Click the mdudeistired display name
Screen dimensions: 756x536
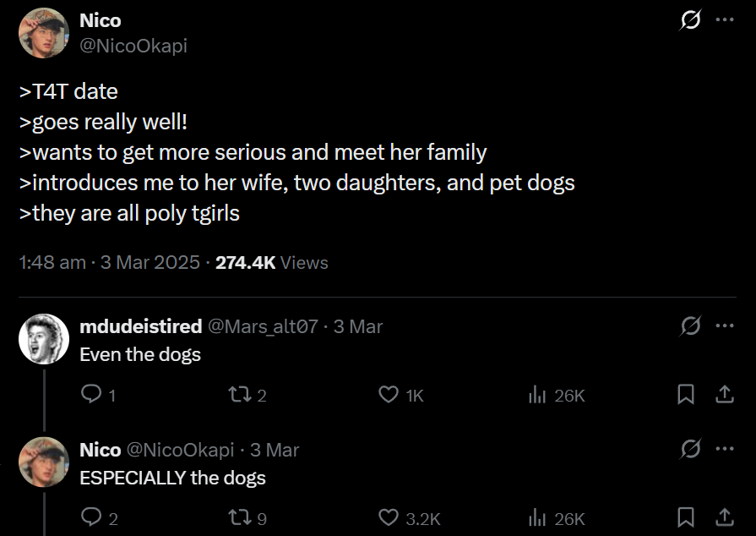pyautogui.click(x=140, y=326)
